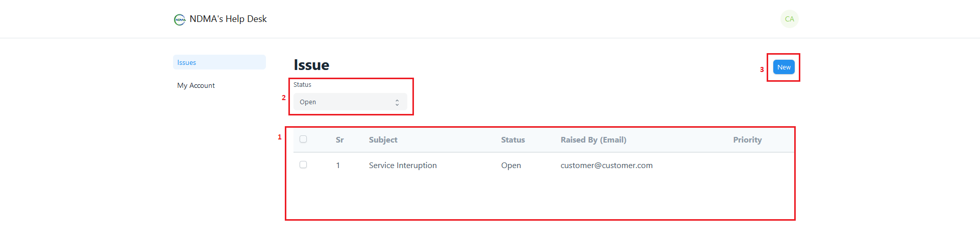Viewport: 980px width, 235px height.
Task: Tick the select-all checkbox in table header
Action: click(303, 139)
